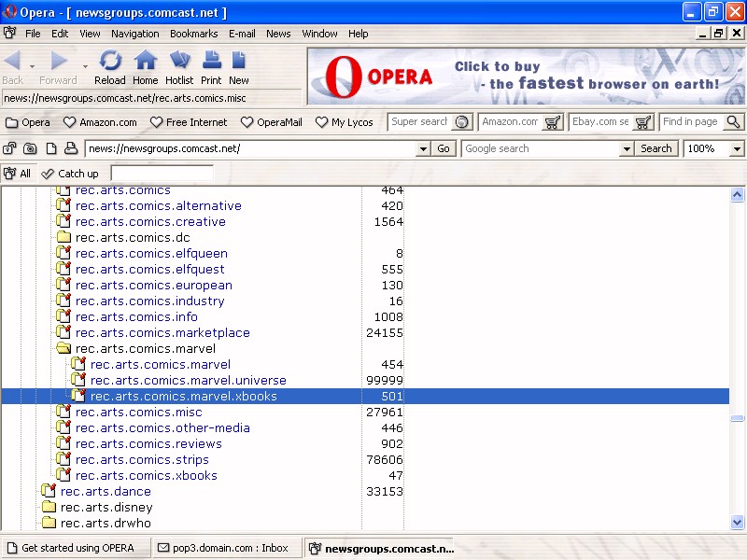Click the Super search go icon
Viewport: 747px width, 560px height.
tap(461, 122)
